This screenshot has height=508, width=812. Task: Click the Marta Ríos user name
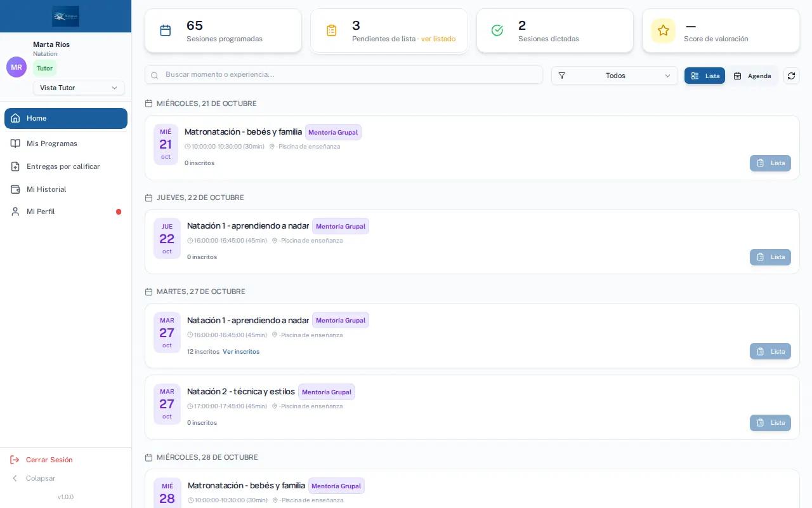coord(51,44)
